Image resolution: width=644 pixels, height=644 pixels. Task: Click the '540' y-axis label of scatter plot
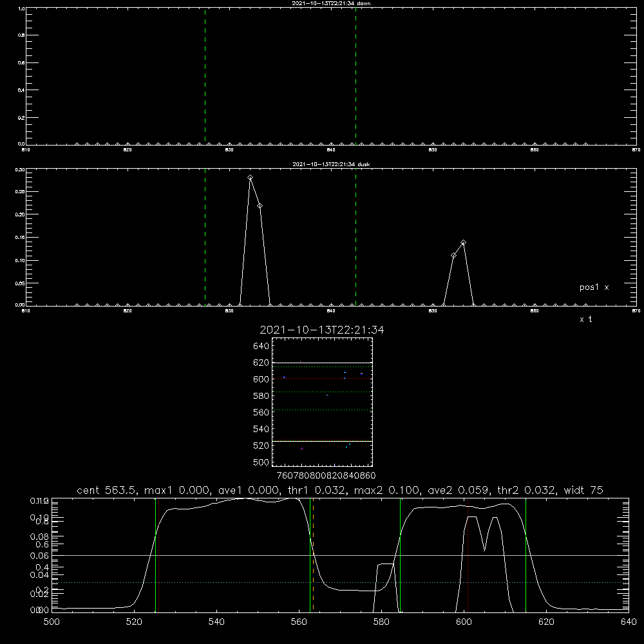coord(261,429)
